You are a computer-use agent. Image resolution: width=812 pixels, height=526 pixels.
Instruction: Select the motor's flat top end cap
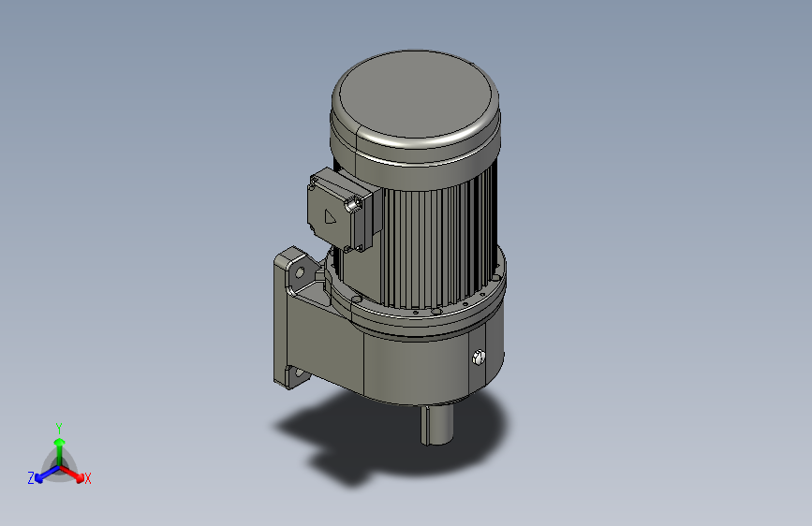pos(415,95)
